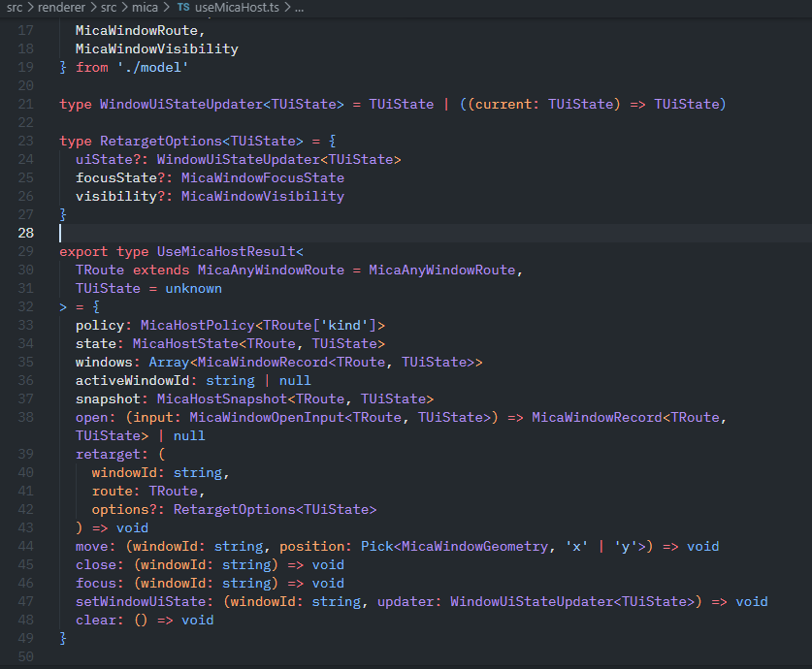Click 'unknown' default type on line 31
Image resolution: width=812 pixels, height=669 pixels.
[194, 288]
